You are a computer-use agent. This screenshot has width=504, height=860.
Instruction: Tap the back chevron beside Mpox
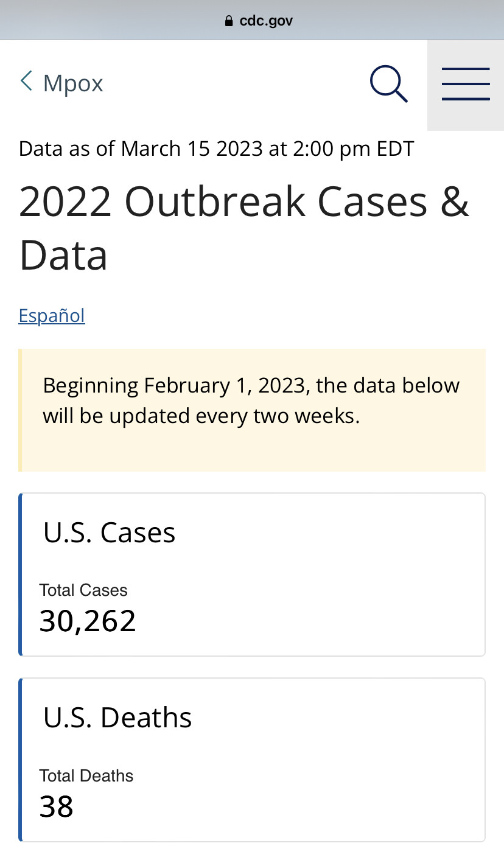pos(26,80)
